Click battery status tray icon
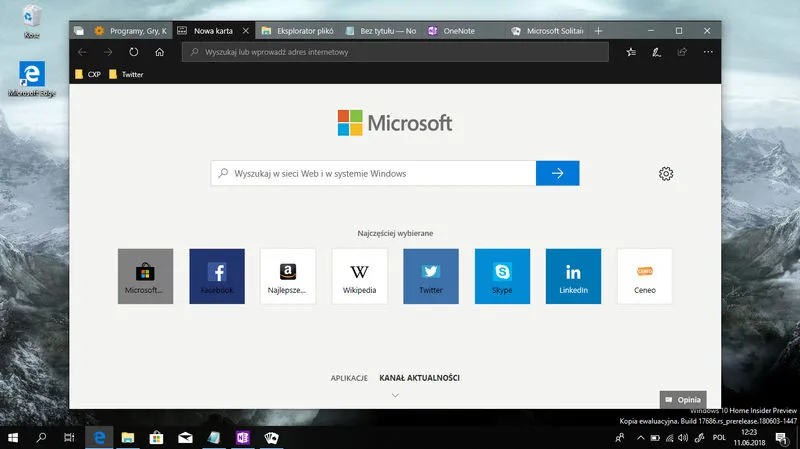800x449 pixels. click(655, 438)
